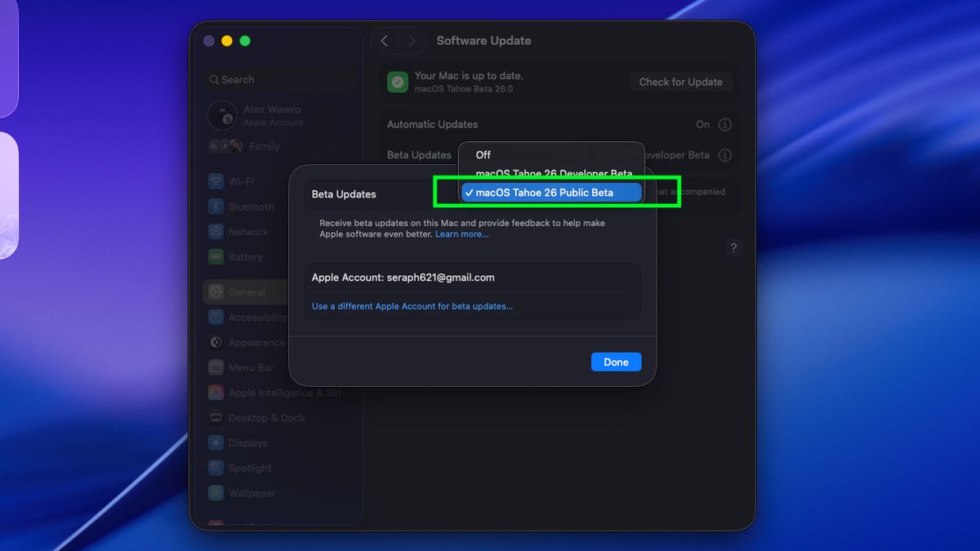Screen dimensions: 980x551
Task: Choose macOS Tahoe 26 Developer Beta option
Action: 553,174
